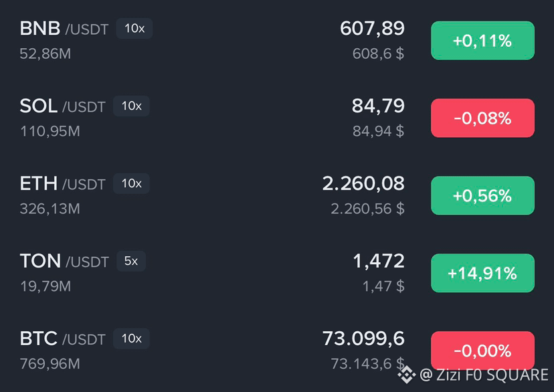
Task: Tap the red -0,00% BTC badge
Action: tap(482, 351)
